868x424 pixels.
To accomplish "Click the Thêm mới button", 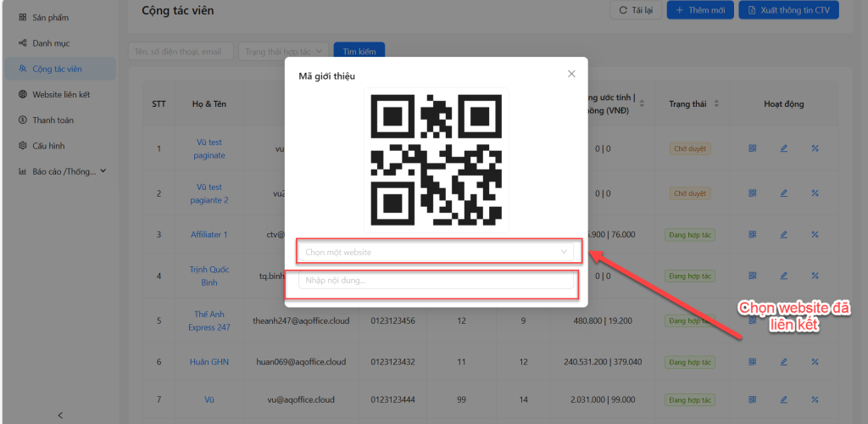I will coord(700,10).
